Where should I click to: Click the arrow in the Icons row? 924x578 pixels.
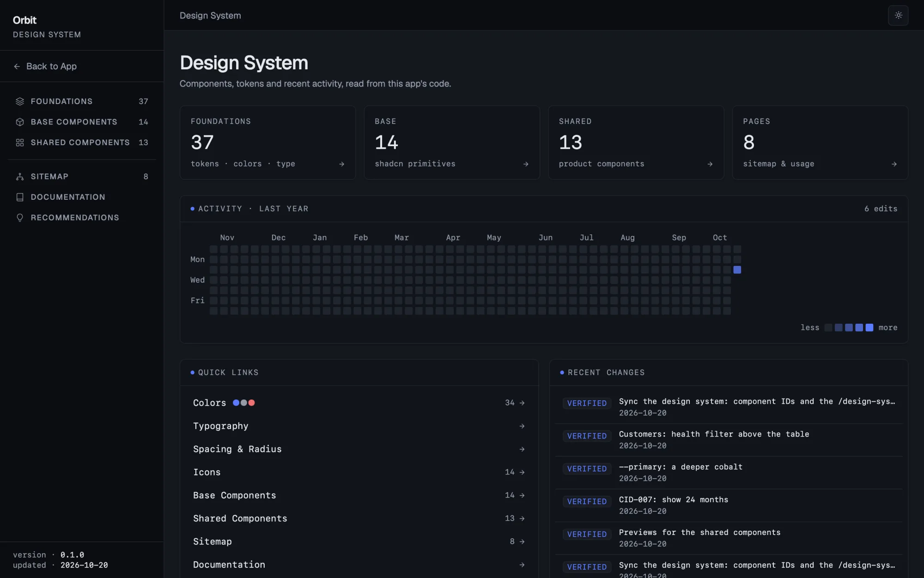tap(522, 473)
